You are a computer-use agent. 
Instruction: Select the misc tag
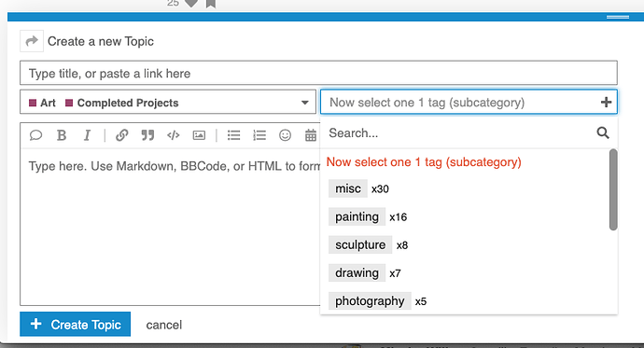pyautogui.click(x=348, y=188)
